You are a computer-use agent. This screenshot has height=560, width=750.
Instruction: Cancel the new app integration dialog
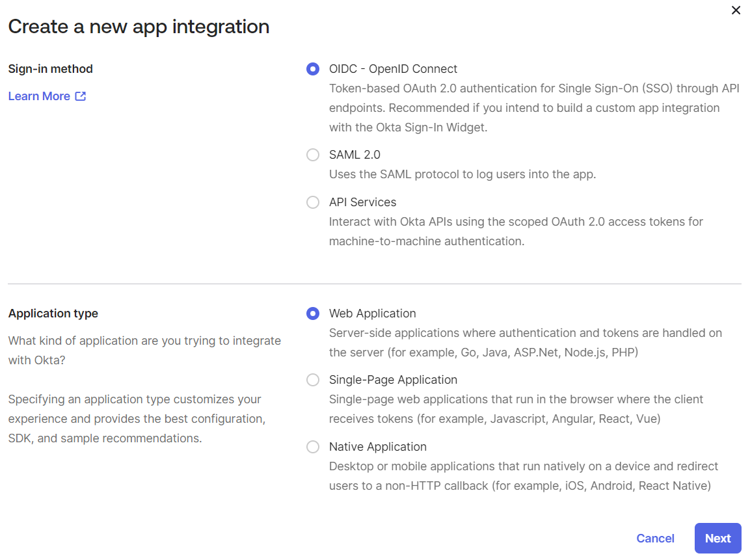click(655, 538)
